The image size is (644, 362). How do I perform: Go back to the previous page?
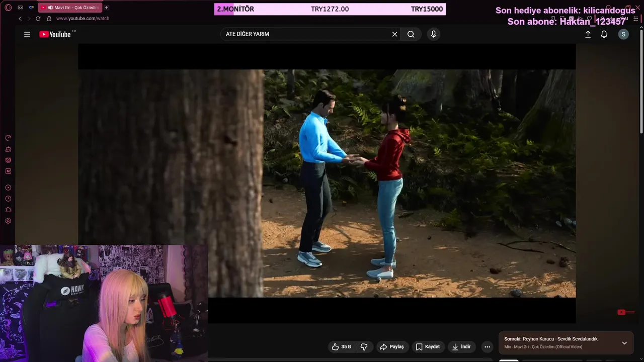coord(20,19)
